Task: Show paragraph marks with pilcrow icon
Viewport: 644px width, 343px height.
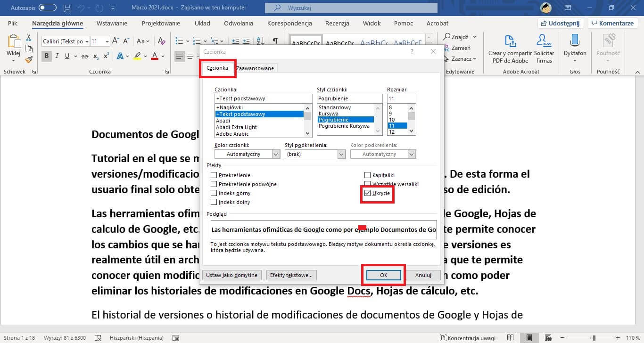Action: click(275, 41)
